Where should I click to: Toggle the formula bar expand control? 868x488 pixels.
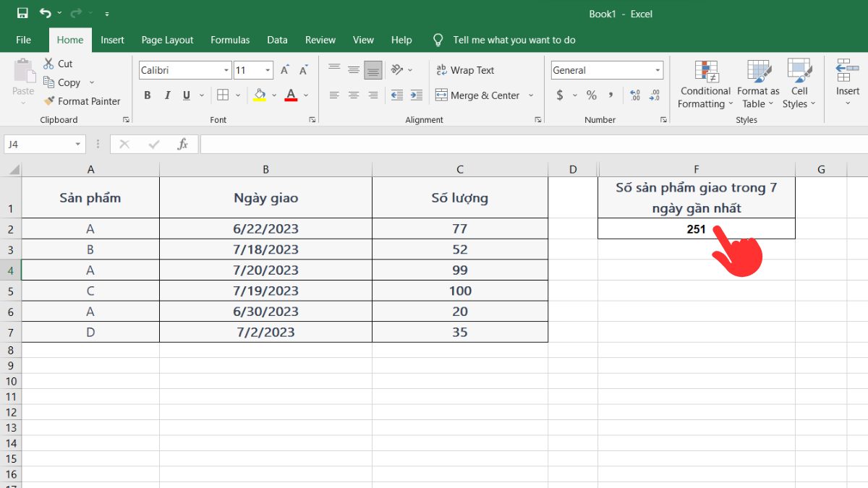tap(96, 144)
